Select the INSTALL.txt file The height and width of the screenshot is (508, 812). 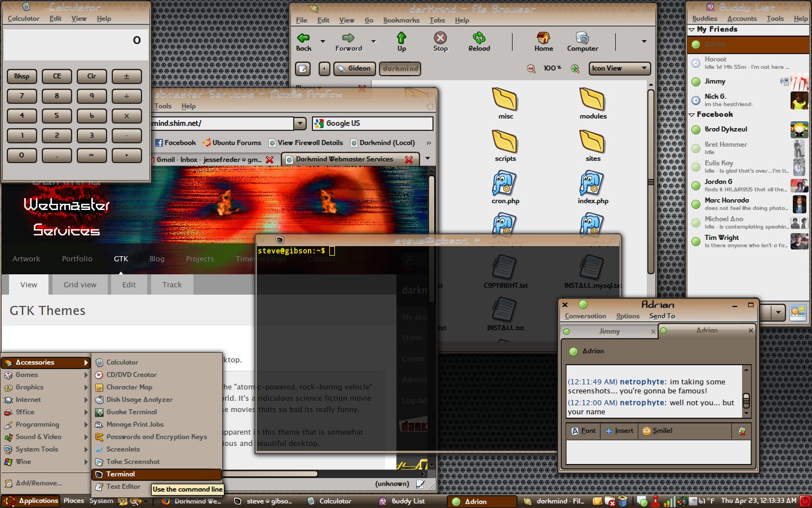(505, 314)
